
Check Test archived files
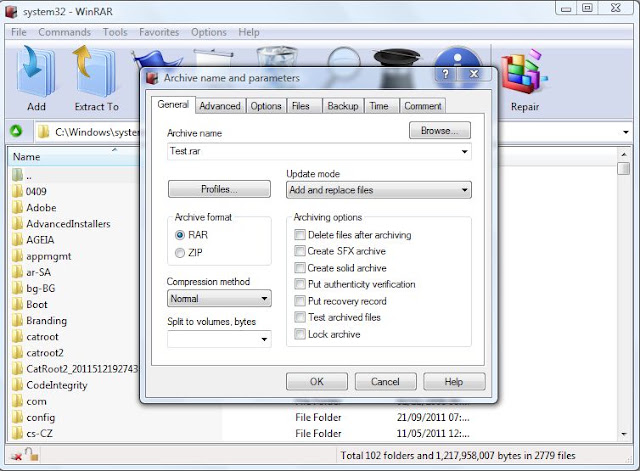(x=300, y=317)
